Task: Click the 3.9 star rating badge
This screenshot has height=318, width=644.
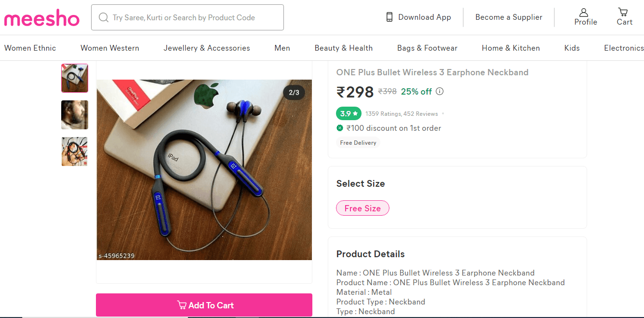Action: click(349, 114)
